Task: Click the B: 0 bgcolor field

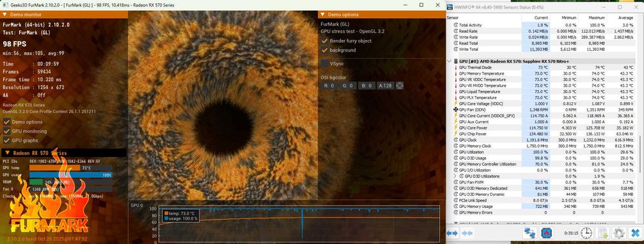Action: [x=367, y=86]
